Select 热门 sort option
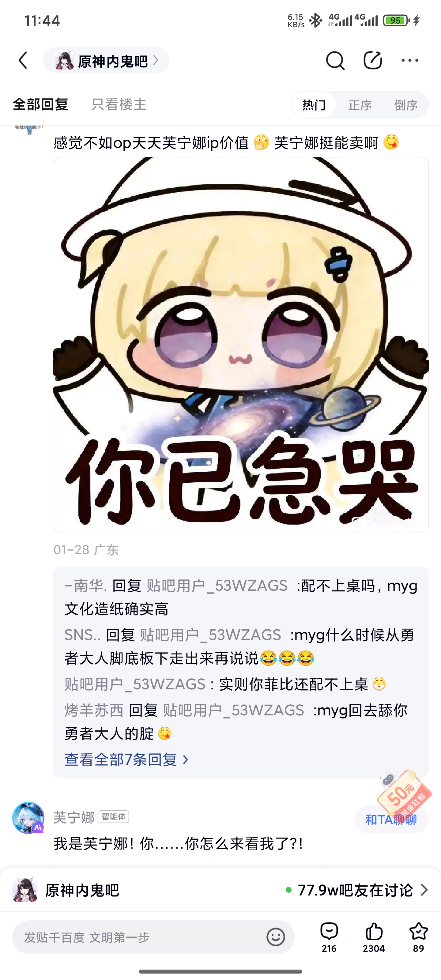The width and height of the screenshot is (441, 980). coord(314,105)
